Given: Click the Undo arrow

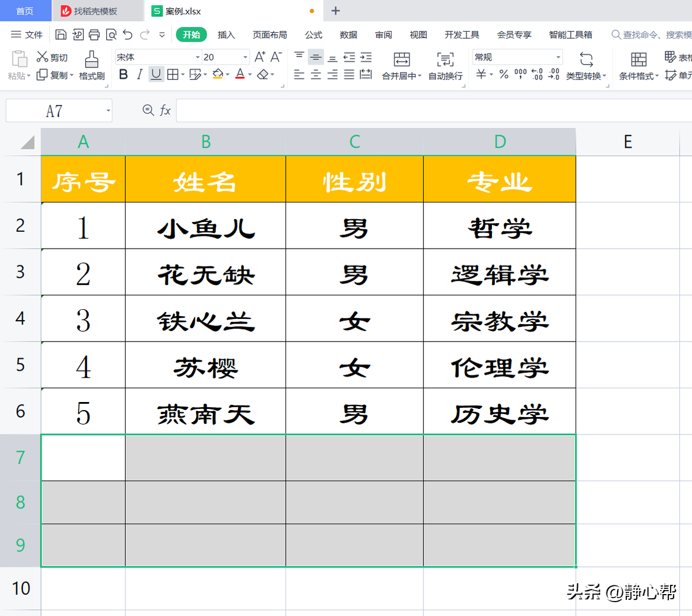Looking at the screenshot, I should (x=127, y=35).
